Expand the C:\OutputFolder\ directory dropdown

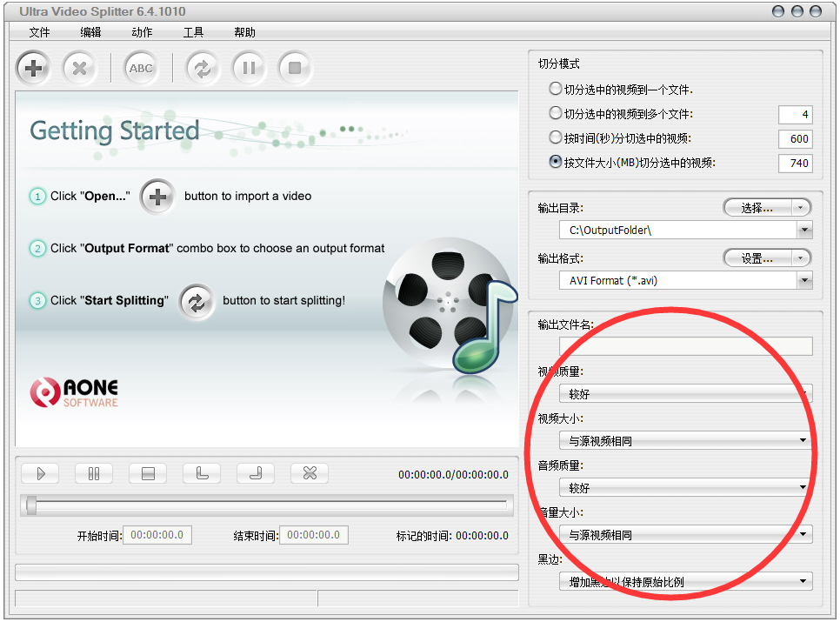[804, 231]
